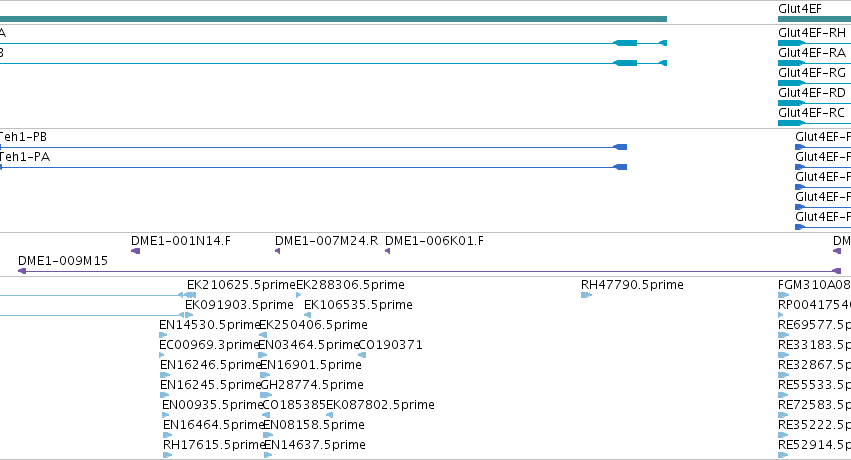The height and width of the screenshot is (460, 851).
Task: Open the EK106535.5prime EST
Action: coord(358,305)
